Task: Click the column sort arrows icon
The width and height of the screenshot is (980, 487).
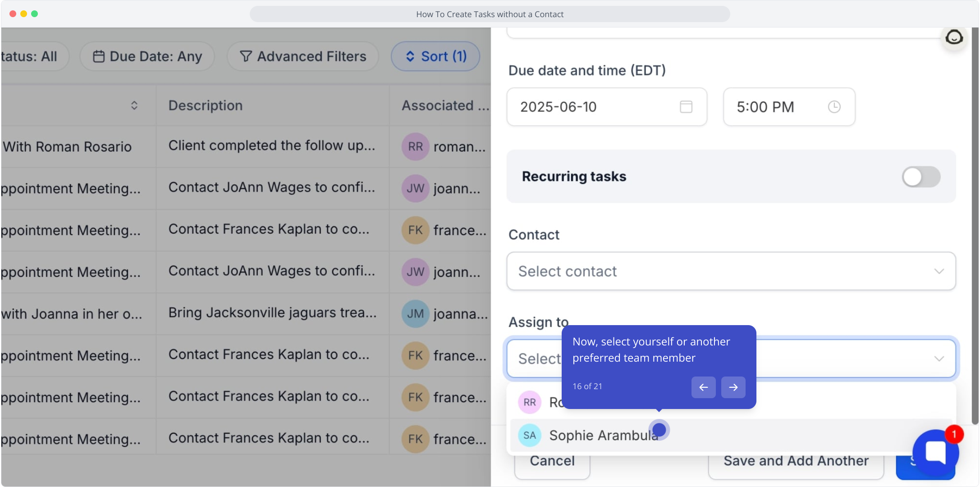Action: (x=134, y=106)
